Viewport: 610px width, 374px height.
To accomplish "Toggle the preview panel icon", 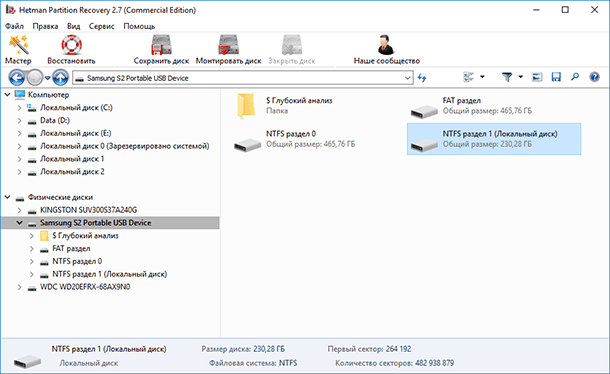I will point(537,77).
